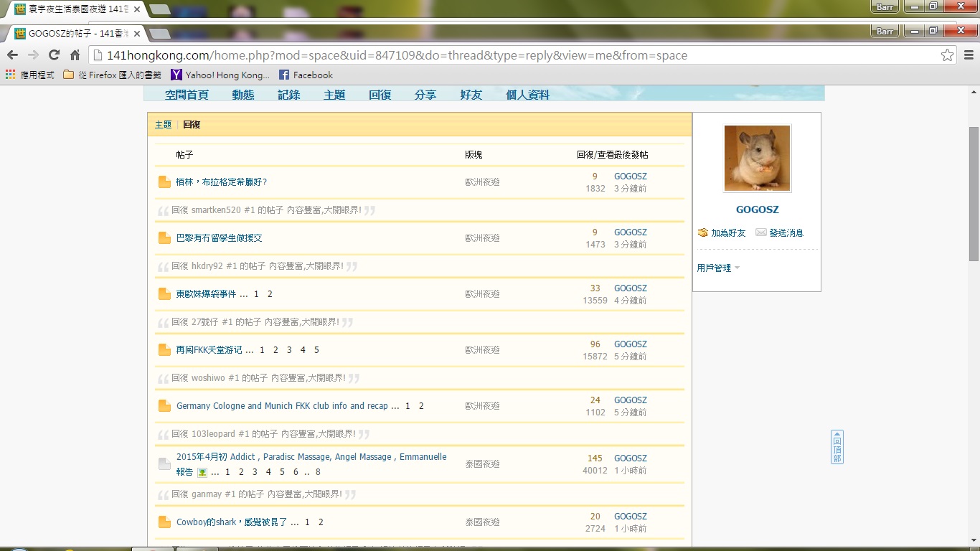Screen dimensions: 980x551
Task: Open Facebook bookmark
Action: click(x=306, y=75)
